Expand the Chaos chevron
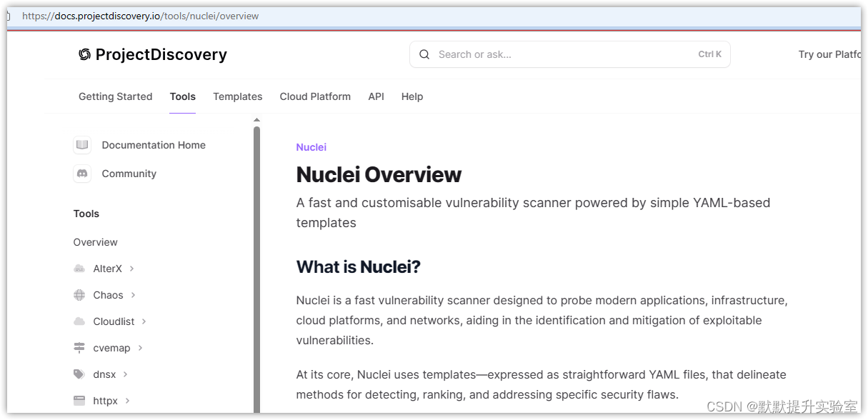This screenshot has height=420, width=868. pyautogui.click(x=134, y=295)
